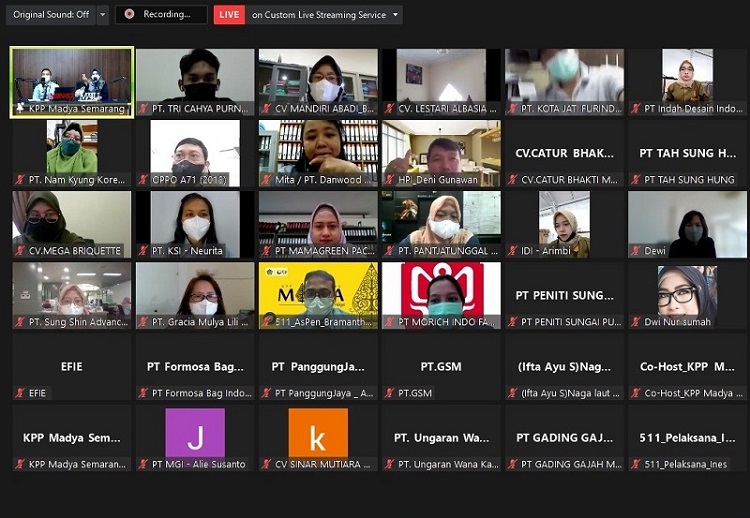This screenshot has width=750, height=518.
Task: Click the purple J avatar
Action: coord(194,433)
